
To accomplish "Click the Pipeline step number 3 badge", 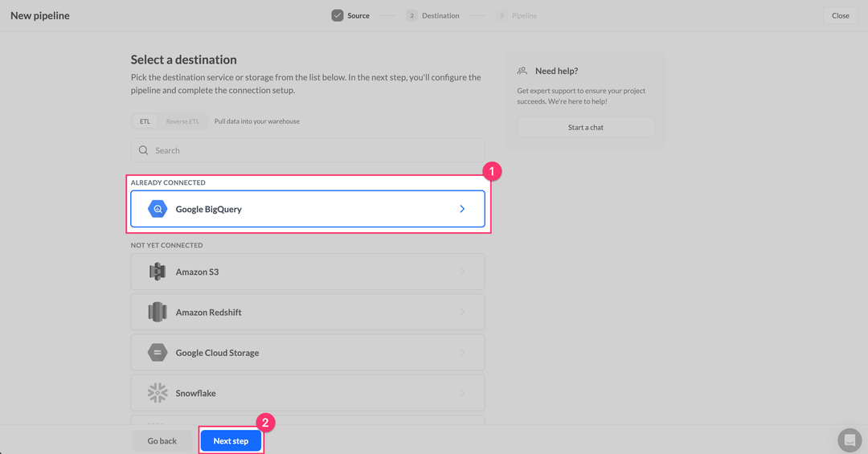I will [x=502, y=15].
